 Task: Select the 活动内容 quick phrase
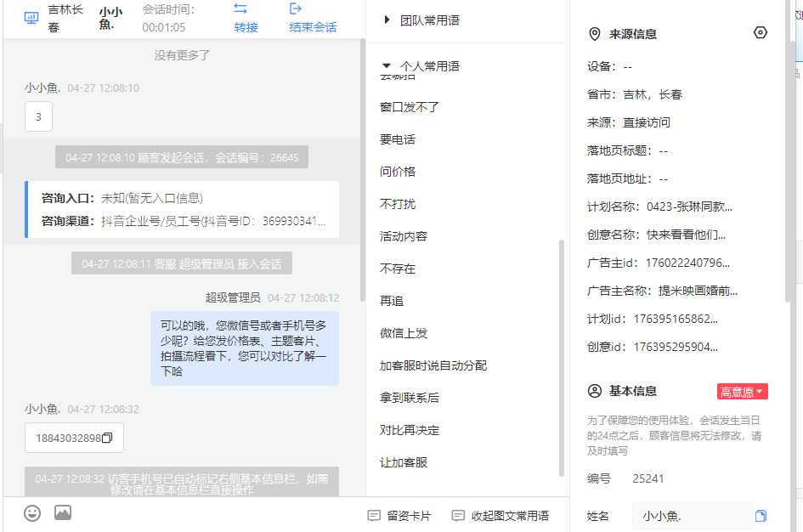[404, 236]
